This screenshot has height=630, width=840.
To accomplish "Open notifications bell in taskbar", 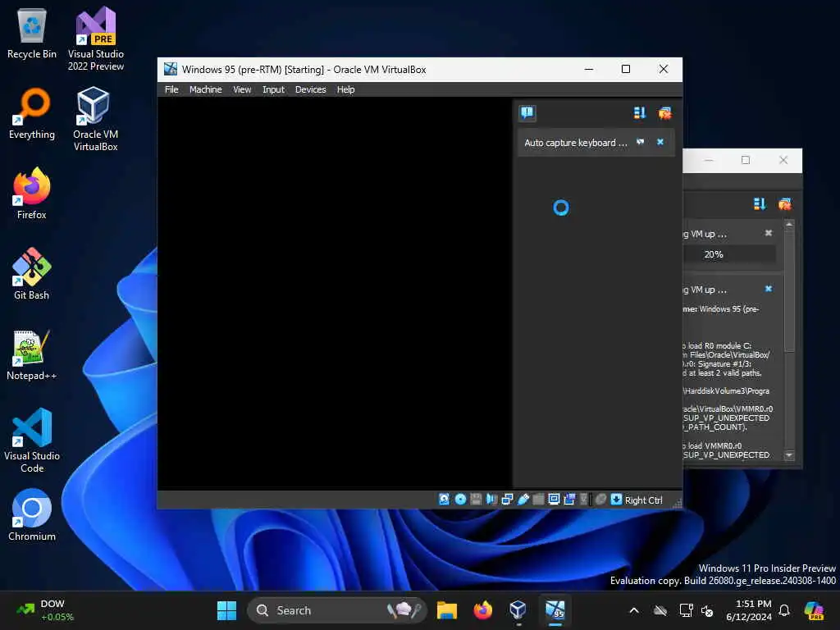I will 784,610.
